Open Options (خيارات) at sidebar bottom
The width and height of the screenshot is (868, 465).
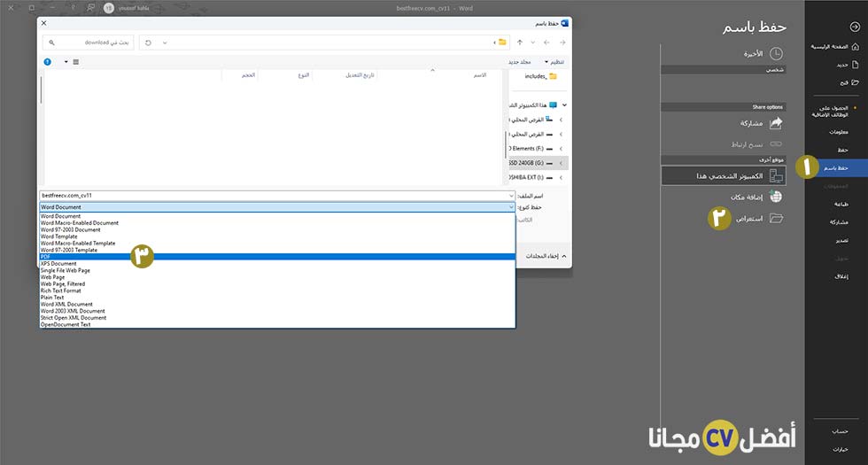coord(841,449)
